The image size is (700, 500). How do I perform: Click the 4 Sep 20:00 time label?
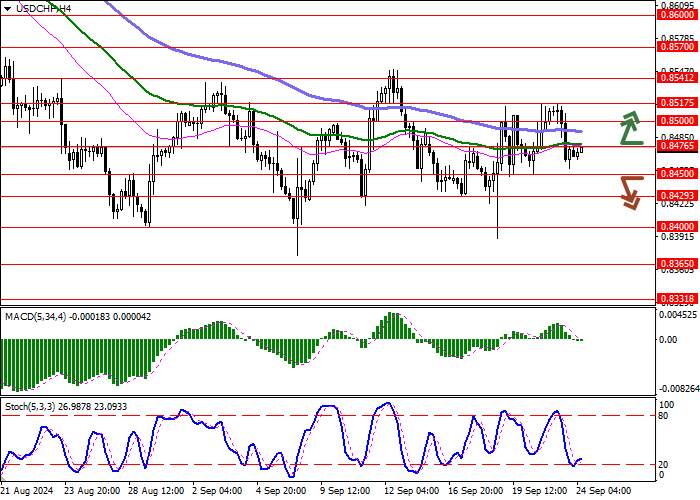tap(282, 491)
